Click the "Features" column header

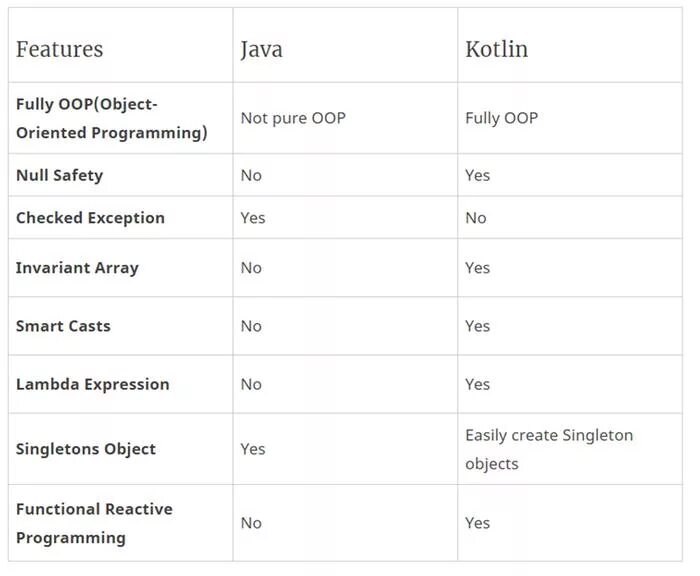59,49
